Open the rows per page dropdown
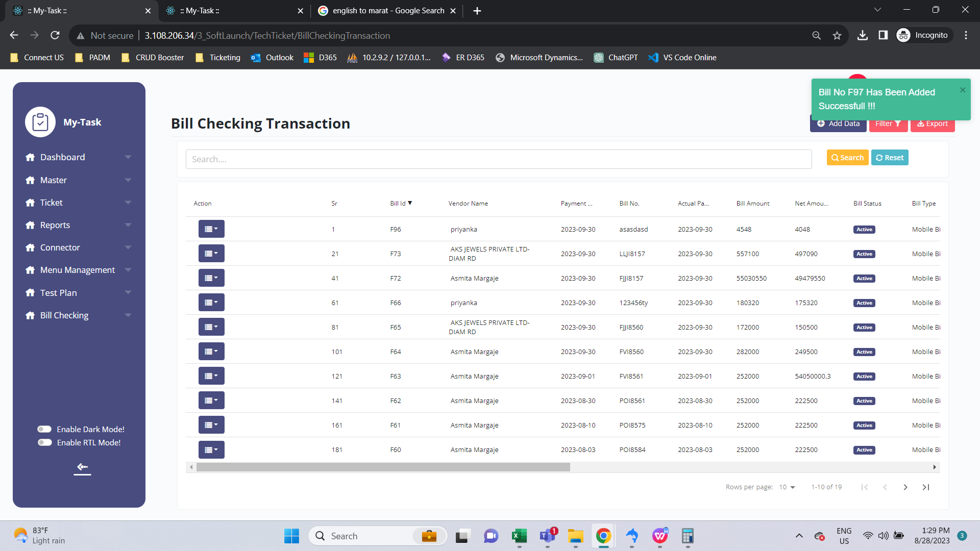 click(x=787, y=487)
